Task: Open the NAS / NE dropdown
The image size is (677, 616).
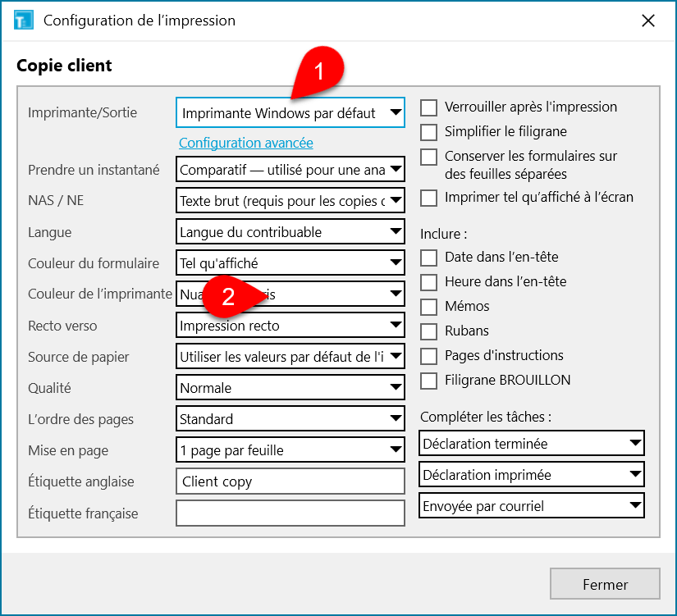Action: coord(290,200)
